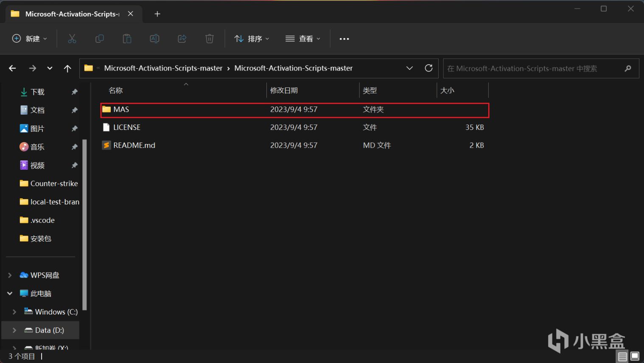Close the Microsoft-Activation-Scripts tab
Screen dimensions: 644x363
[x=131, y=14]
